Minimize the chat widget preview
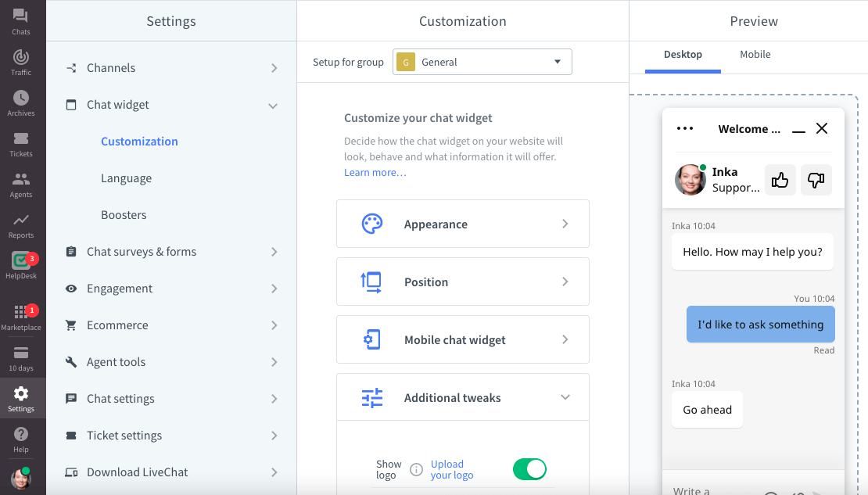 pyautogui.click(x=798, y=131)
